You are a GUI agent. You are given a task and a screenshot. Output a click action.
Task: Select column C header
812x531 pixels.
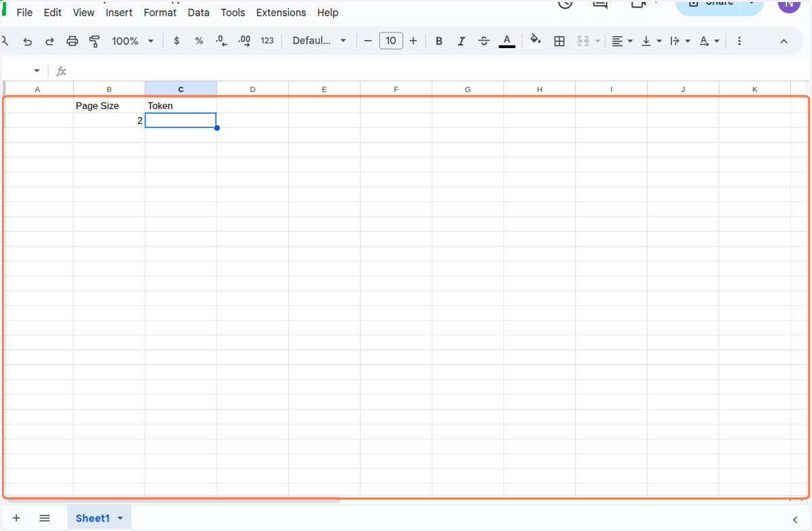click(x=181, y=89)
